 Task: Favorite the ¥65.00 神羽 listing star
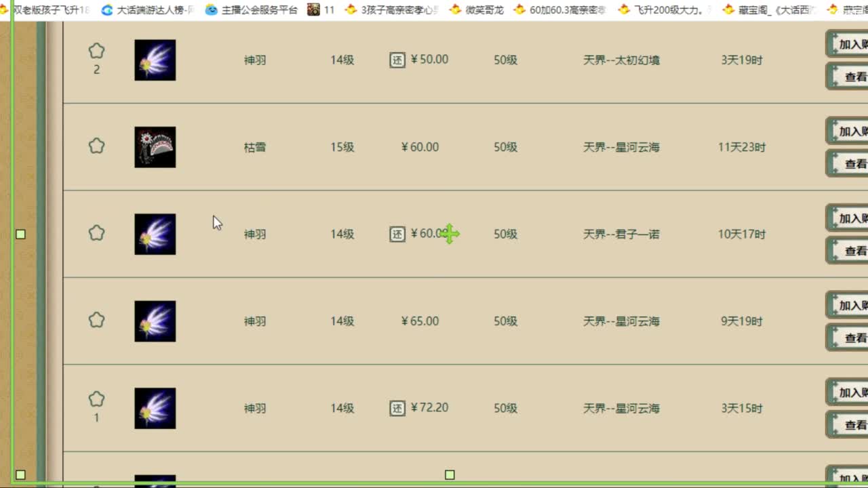[x=96, y=319]
